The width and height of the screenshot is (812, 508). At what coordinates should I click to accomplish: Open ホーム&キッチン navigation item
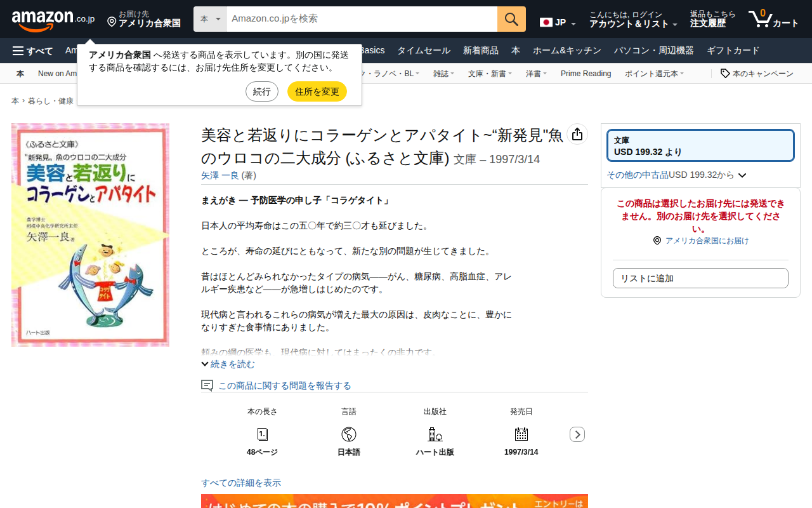click(x=567, y=51)
